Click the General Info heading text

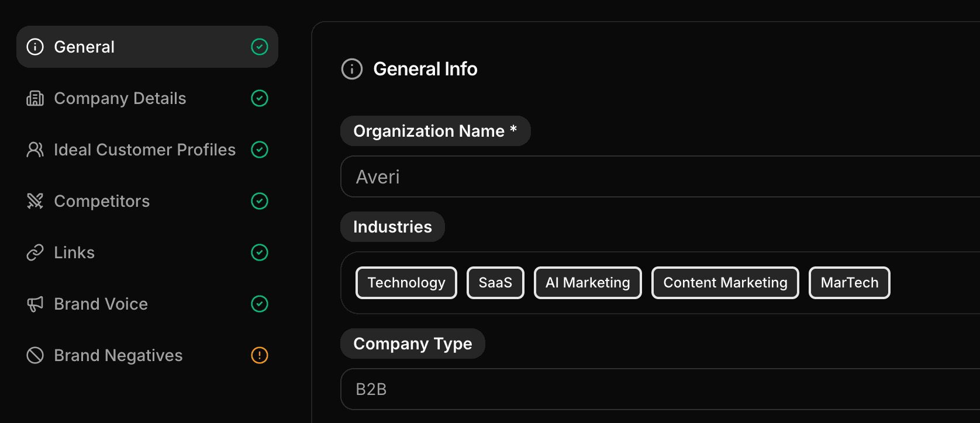[x=425, y=69]
